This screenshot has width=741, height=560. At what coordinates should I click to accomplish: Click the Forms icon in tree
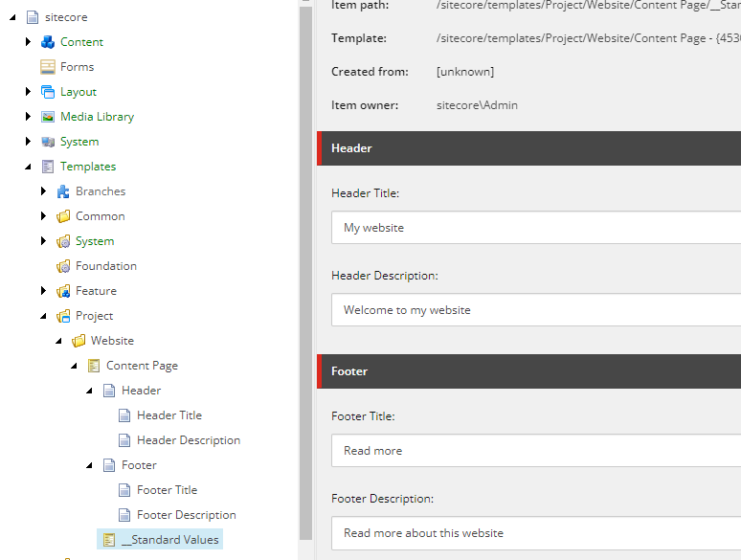[48, 67]
